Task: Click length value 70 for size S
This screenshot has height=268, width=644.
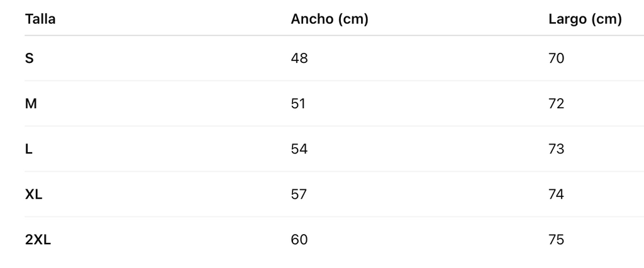Action: (x=557, y=59)
